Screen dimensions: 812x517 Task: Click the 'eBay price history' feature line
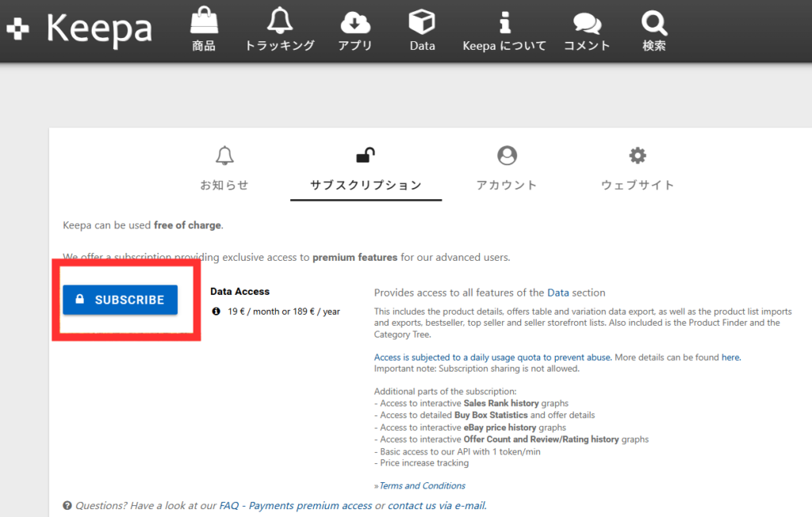[469, 427]
